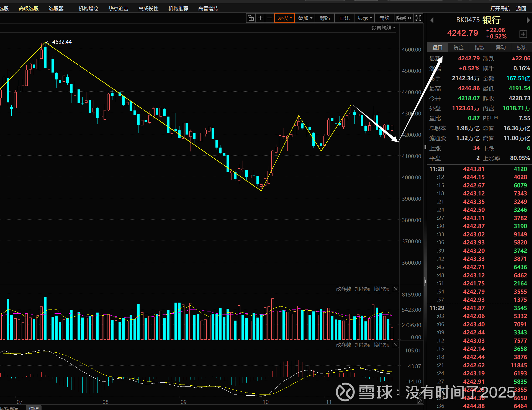Hide side panel via 隐藏 button

(404, 18)
